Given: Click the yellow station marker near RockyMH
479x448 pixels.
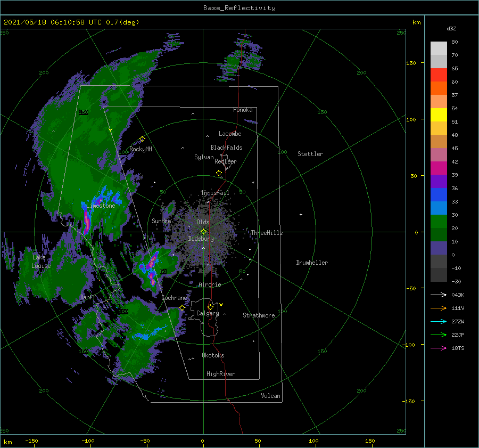Looking at the screenshot, I should click(142, 139).
